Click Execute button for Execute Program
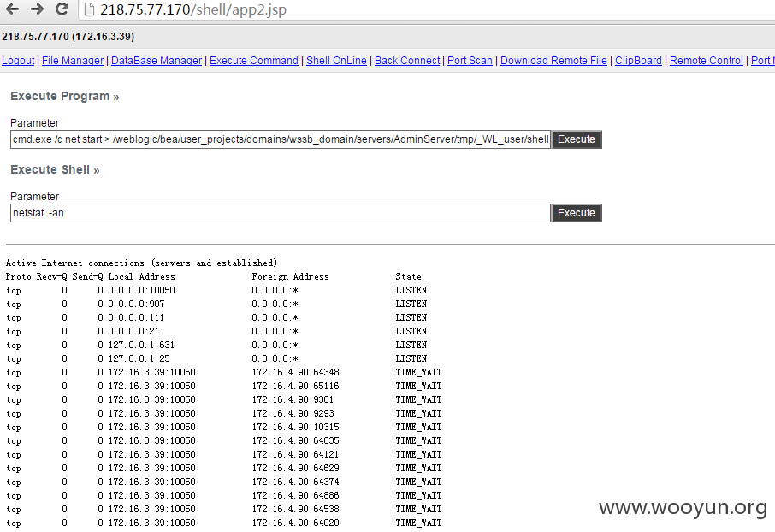 coord(577,139)
